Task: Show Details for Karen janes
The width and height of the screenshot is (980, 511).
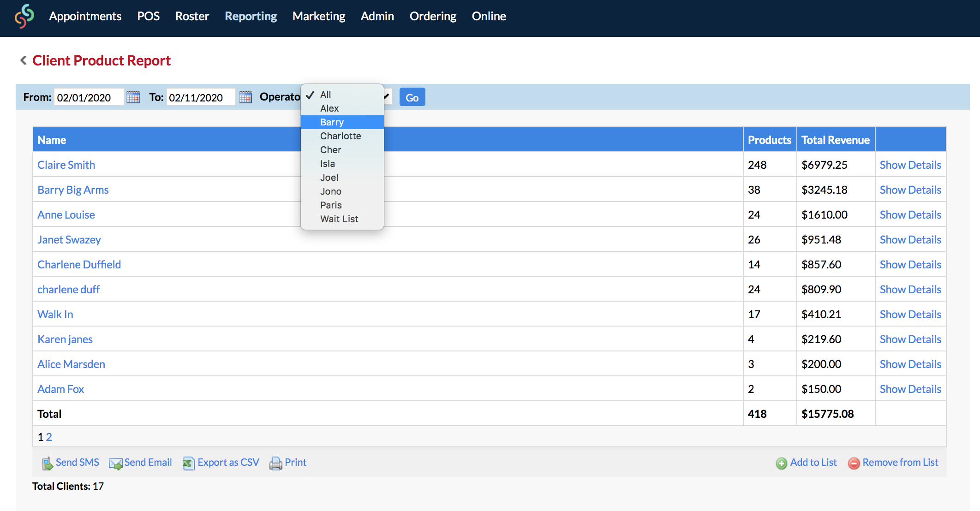Action: tap(910, 339)
